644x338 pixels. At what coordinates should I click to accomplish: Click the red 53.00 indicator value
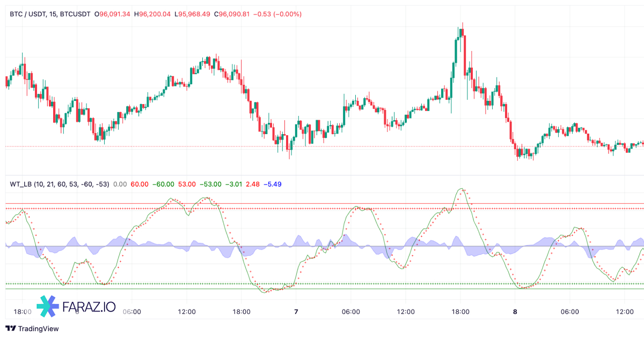coord(187,184)
